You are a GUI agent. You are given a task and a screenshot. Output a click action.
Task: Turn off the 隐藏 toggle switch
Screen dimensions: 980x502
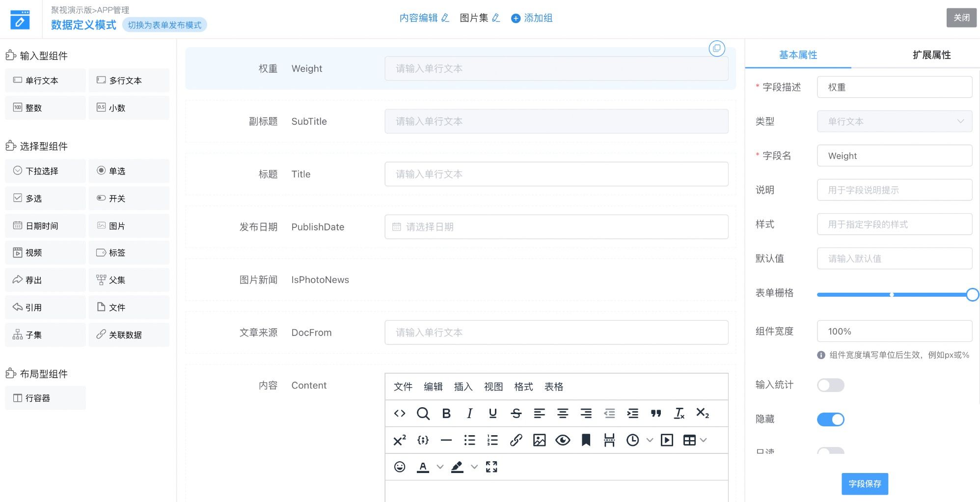(830, 419)
